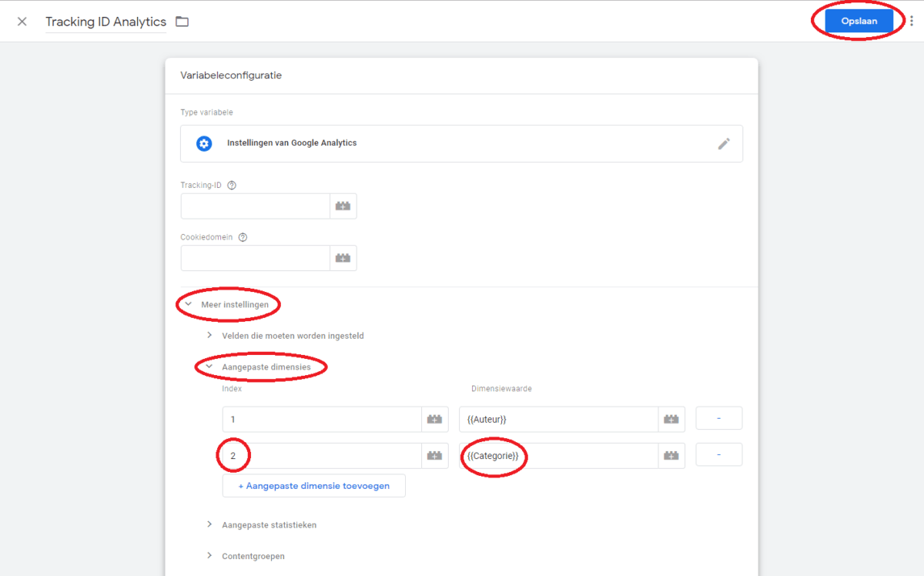Focus the Cookiedomein input field
The height and width of the screenshot is (576, 924).
pyautogui.click(x=256, y=259)
